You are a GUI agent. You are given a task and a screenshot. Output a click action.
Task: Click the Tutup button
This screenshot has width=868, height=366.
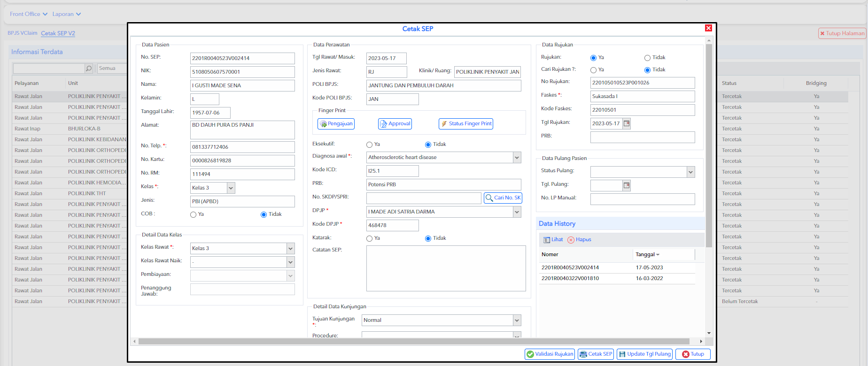(x=693, y=354)
